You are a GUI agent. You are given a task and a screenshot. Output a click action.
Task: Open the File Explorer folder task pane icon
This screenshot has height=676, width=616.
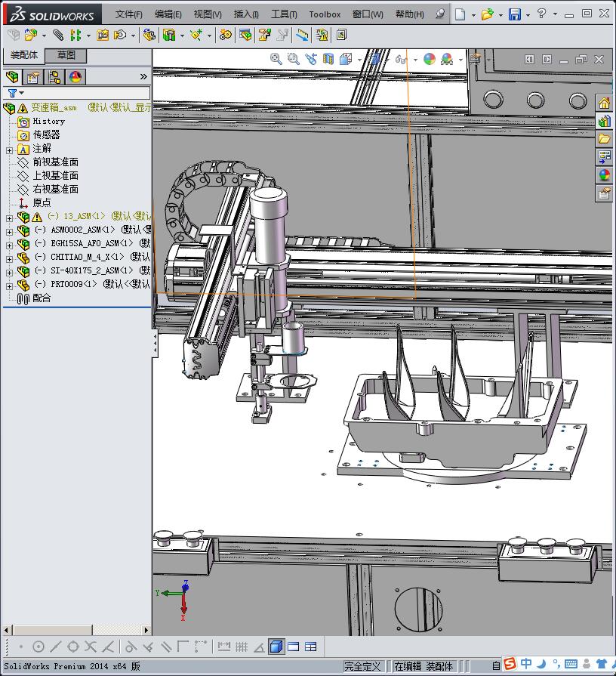(605, 139)
